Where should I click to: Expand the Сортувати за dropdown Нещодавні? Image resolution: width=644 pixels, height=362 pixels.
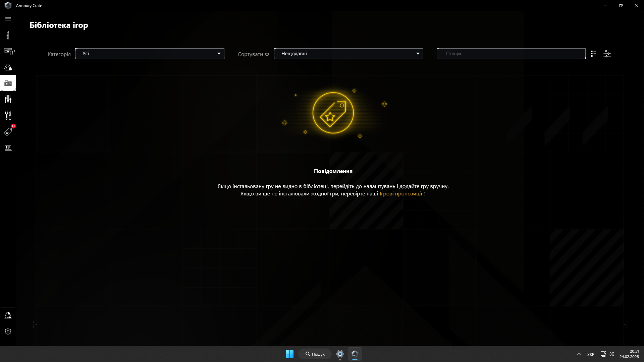[348, 54]
